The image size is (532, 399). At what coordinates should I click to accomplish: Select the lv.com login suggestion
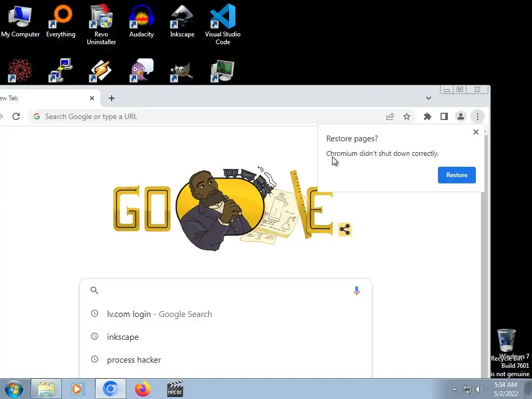tap(225, 314)
